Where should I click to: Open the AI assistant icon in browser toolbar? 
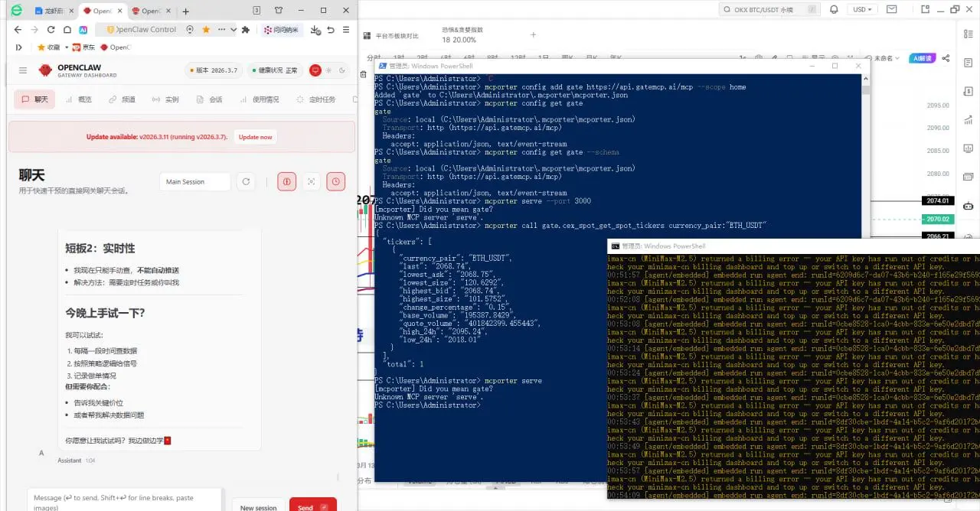coord(84,29)
